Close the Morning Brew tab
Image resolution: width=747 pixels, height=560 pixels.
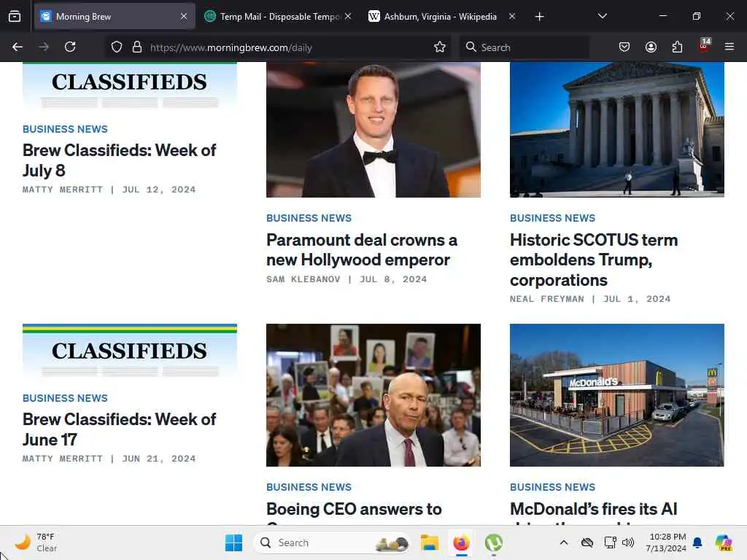click(x=184, y=17)
